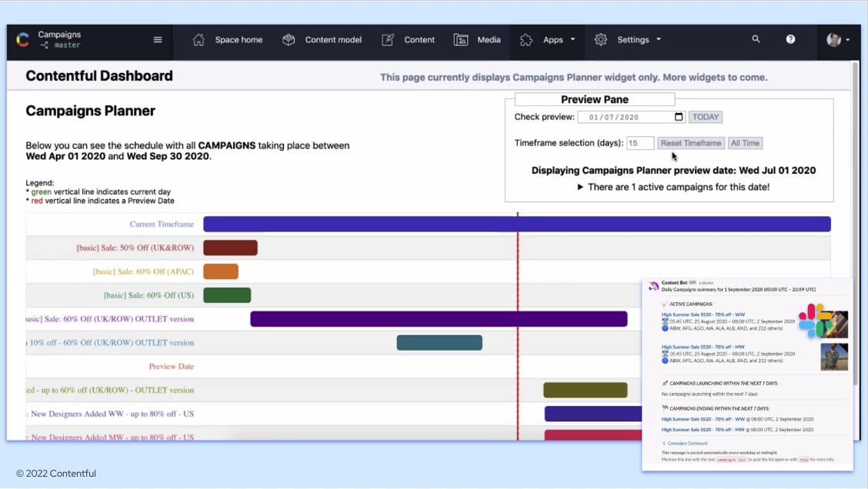The image size is (868, 489).
Task: Click "[basic] Sale: 60% Off (US)" label
Action: pyautogui.click(x=149, y=295)
